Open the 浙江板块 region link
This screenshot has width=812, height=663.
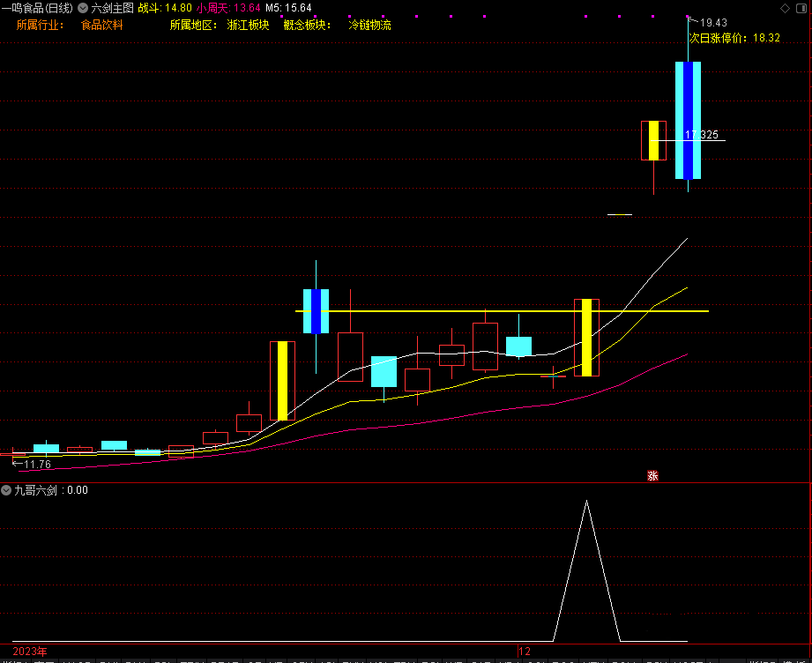click(x=248, y=25)
